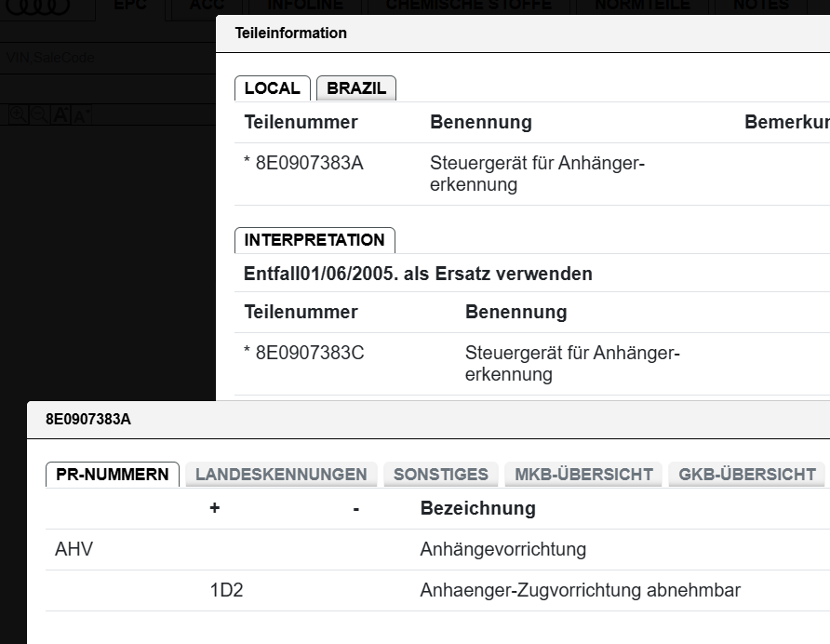Select the LOCAL tab

coord(272,87)
